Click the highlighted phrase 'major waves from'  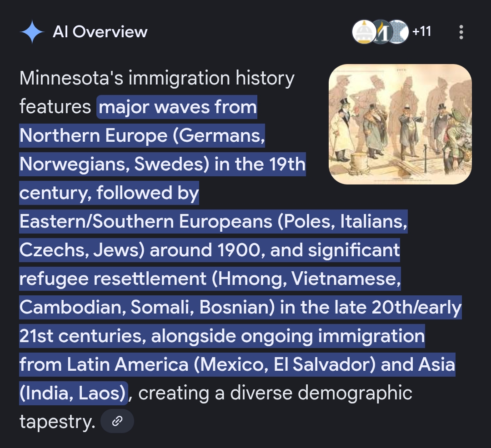178,107
